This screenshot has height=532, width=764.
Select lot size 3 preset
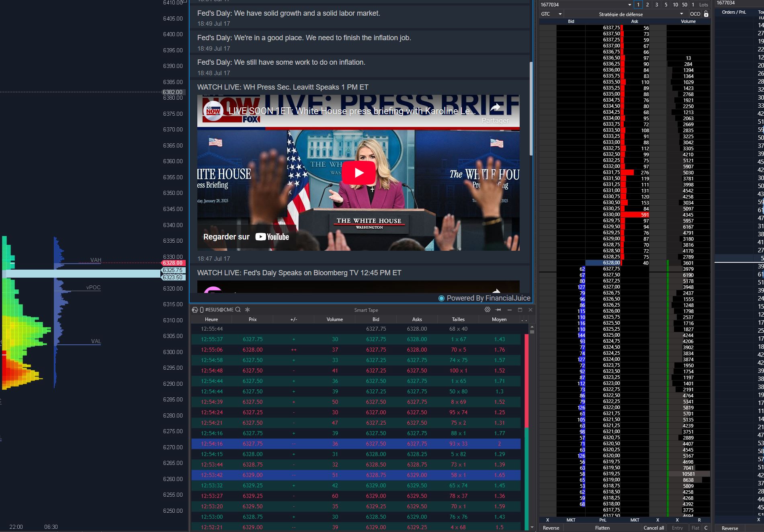(x=657, y=5)
